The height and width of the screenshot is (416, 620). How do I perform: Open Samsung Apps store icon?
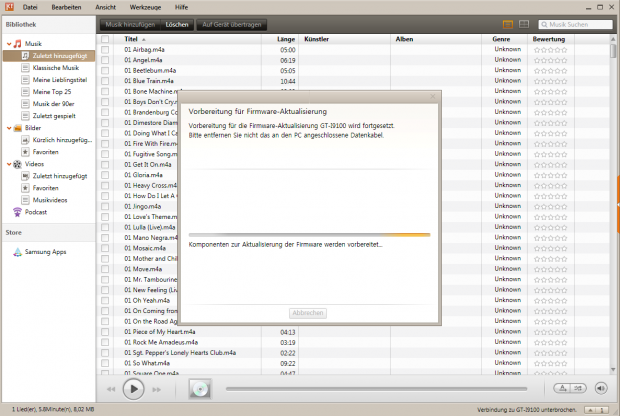[x=17, y=251]
